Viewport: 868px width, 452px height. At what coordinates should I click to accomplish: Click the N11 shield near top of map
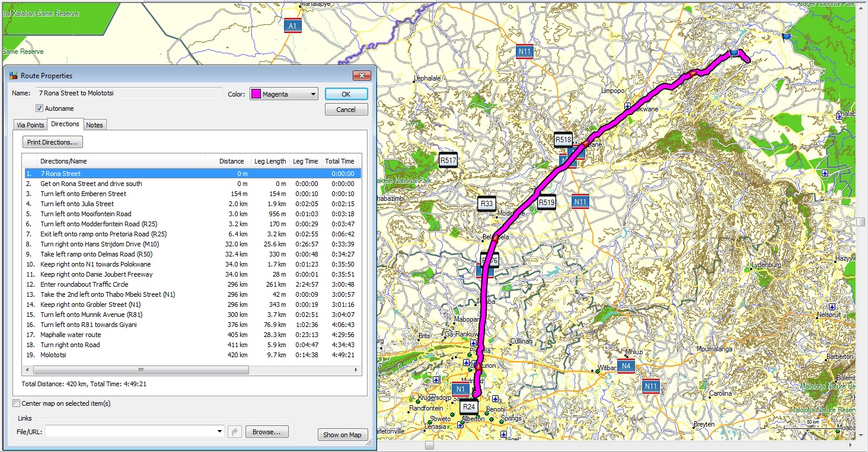[x=524, y=52]
